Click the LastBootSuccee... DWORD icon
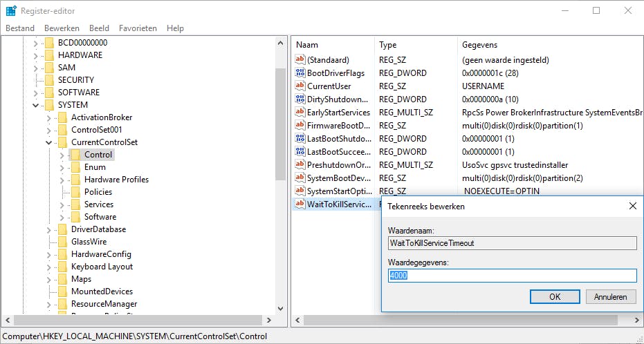The height and width of the screenshot is (344, 644). pyautogui.click(x=300, y=152)
